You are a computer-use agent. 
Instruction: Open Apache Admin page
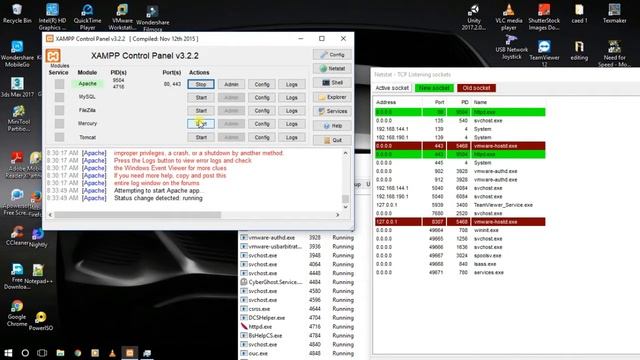coord(231,84)
